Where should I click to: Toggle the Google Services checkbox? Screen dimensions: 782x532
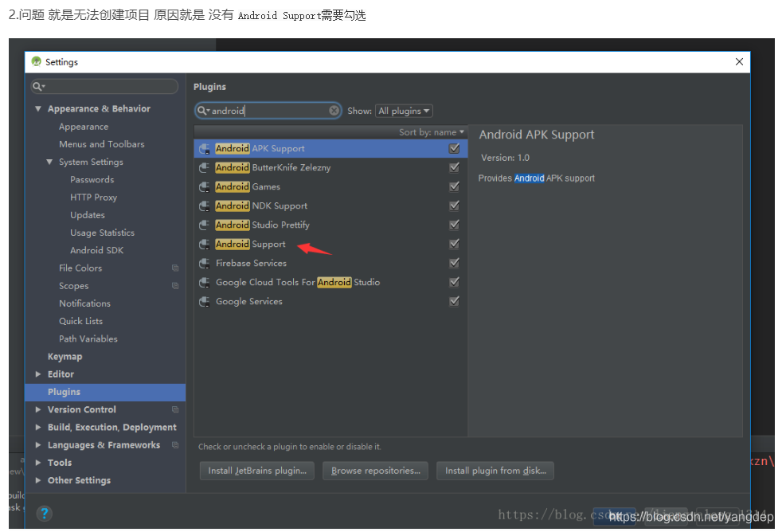(455, 301)
